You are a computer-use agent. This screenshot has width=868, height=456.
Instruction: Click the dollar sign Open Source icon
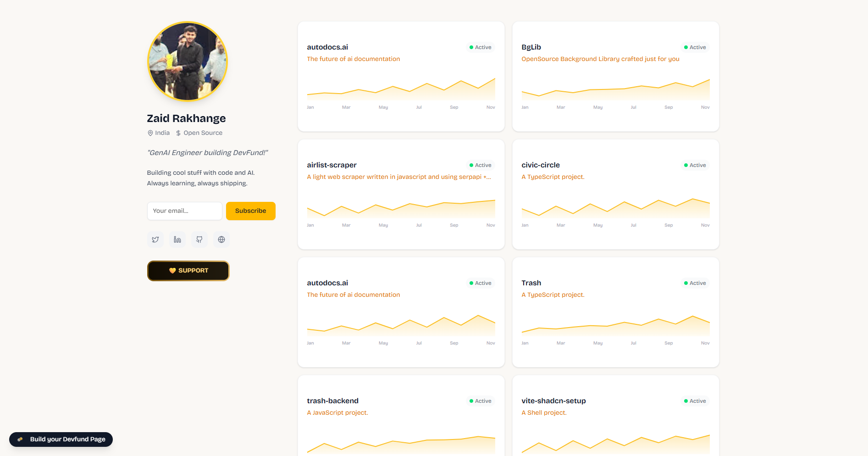(x=178, y=133)
